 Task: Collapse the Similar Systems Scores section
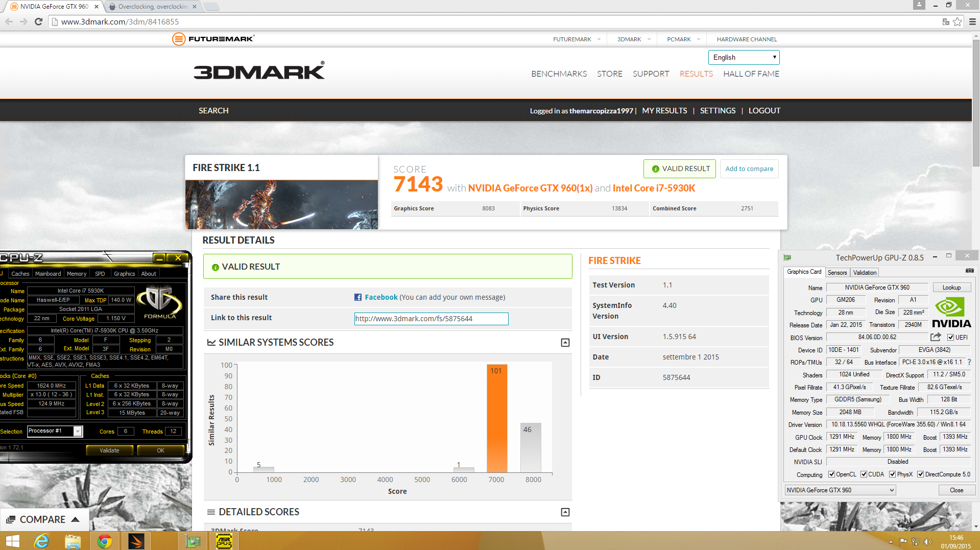click(x=565, y=343)
